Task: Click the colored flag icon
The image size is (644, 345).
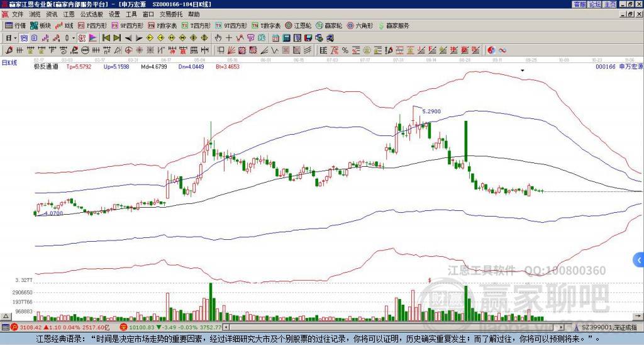Action: tap(93, 38)
